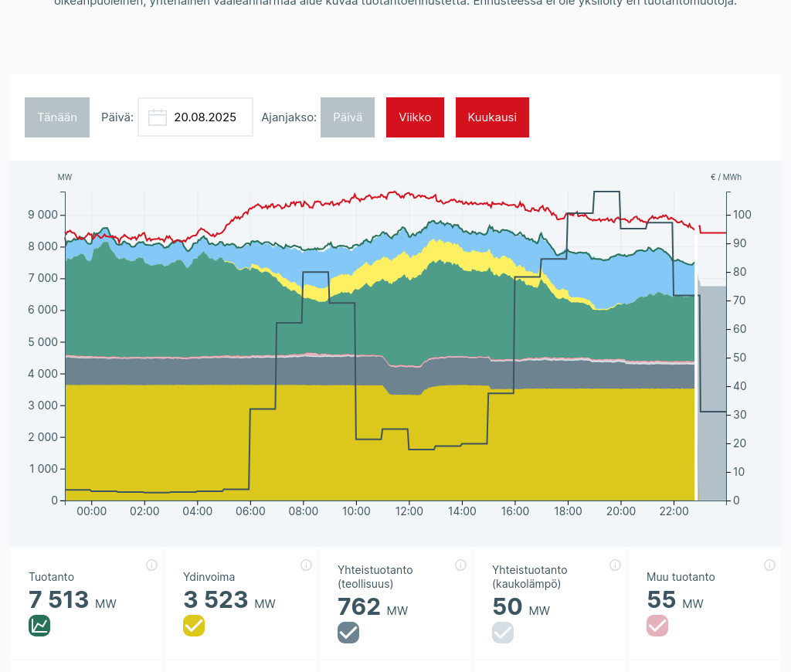Click the 7 513 MW Tuotanto value
791x672 pixels.
(x=59, y=600)
